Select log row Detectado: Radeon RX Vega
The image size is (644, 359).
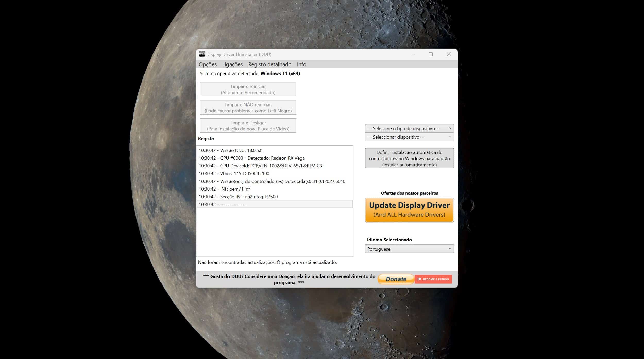(x=275, y=158)
